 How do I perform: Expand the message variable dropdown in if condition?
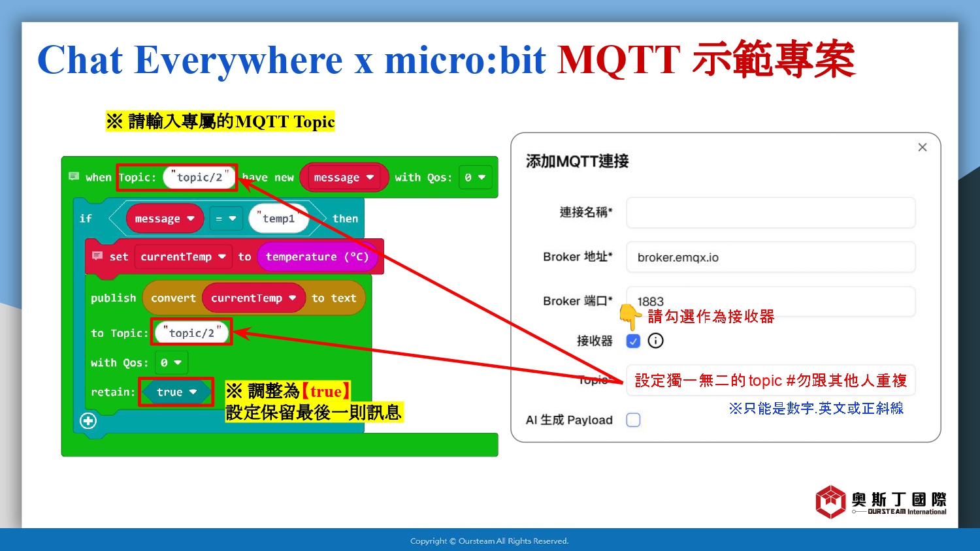[191, 219]
